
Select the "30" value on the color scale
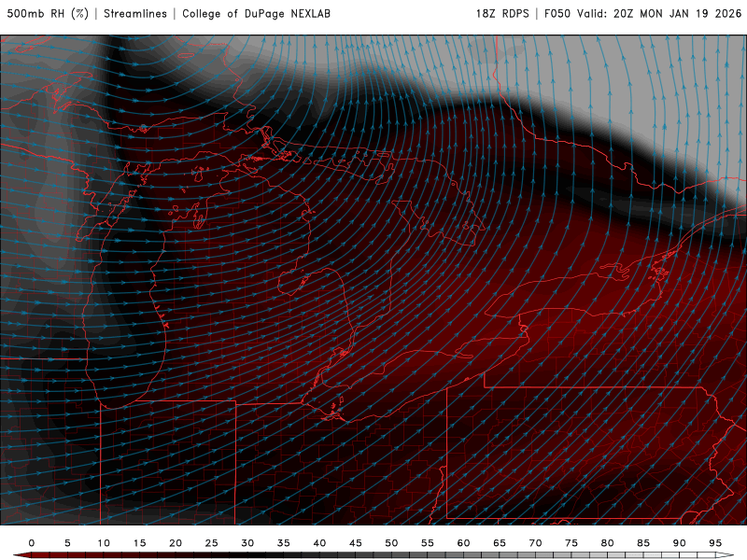pos(247,543)
